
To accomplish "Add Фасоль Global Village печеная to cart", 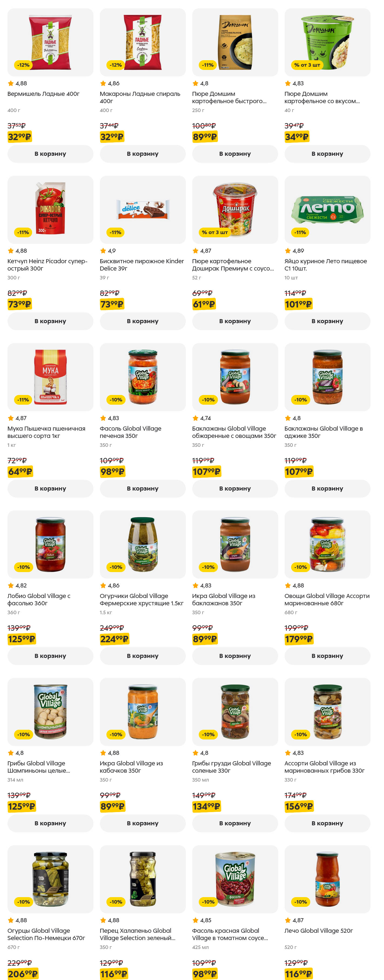I will pyautogui.click(x=142, y=488).
